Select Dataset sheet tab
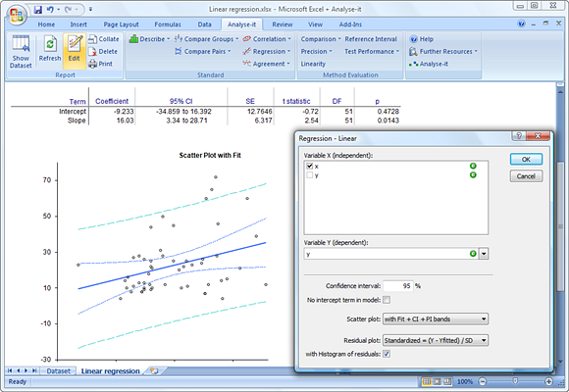The width and height of the screenshot is (569, 392). (59, 371)
